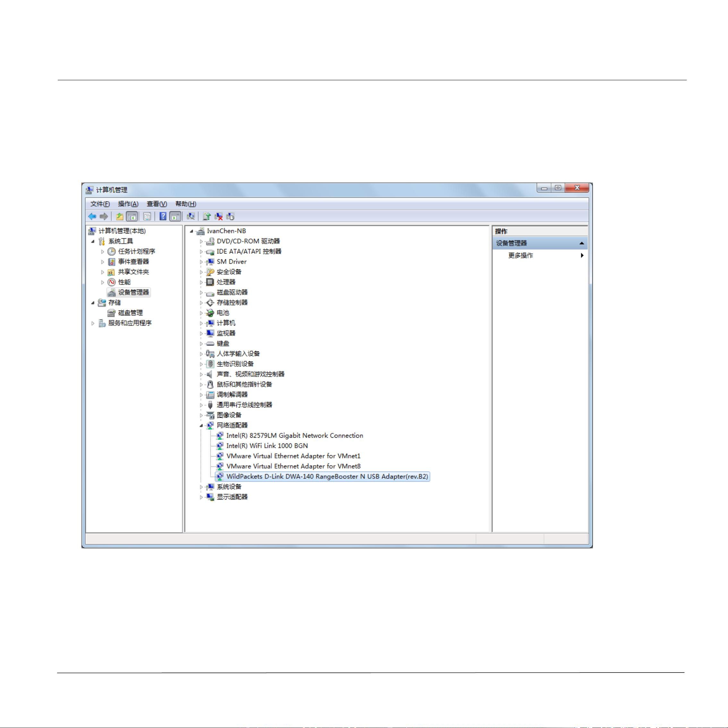Expand the 显示适配器 category
728x728 pixels.
(x=201, y=497)
